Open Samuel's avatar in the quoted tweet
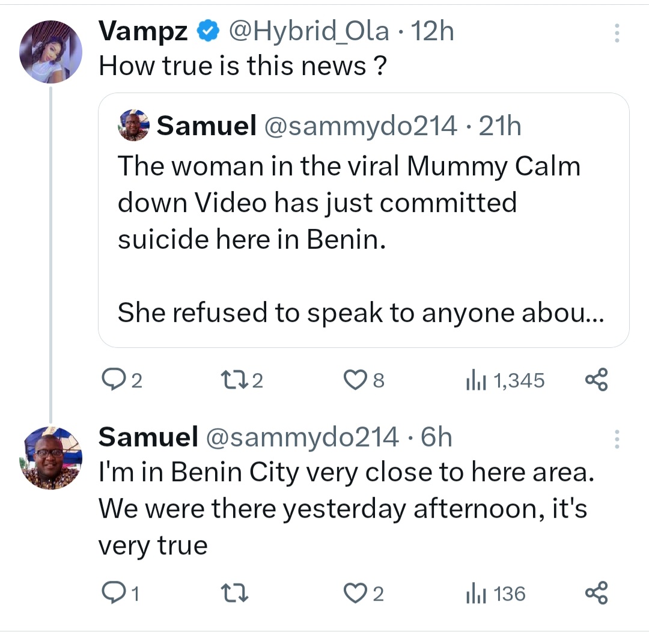The width and height of the screenshot is (649, 644). click(134, 126)
